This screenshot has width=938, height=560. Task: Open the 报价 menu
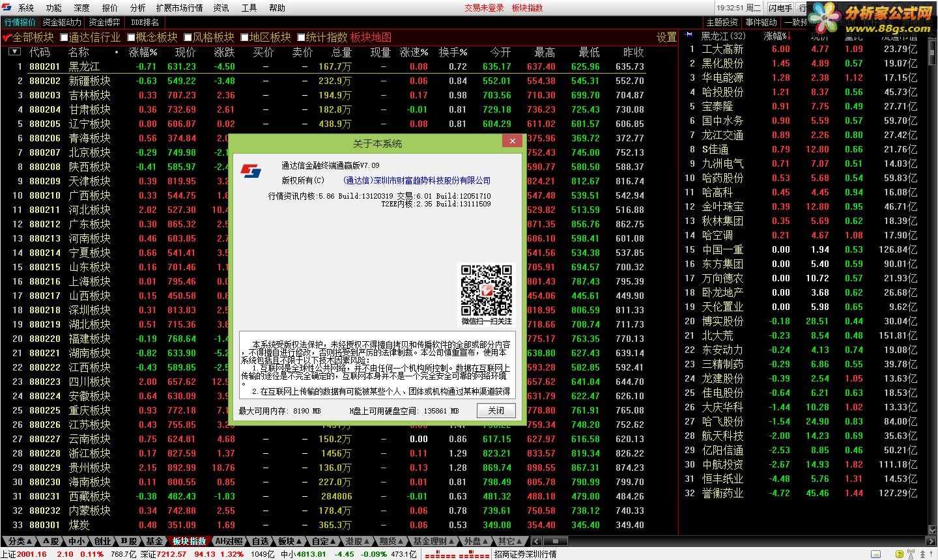(110, 8)
